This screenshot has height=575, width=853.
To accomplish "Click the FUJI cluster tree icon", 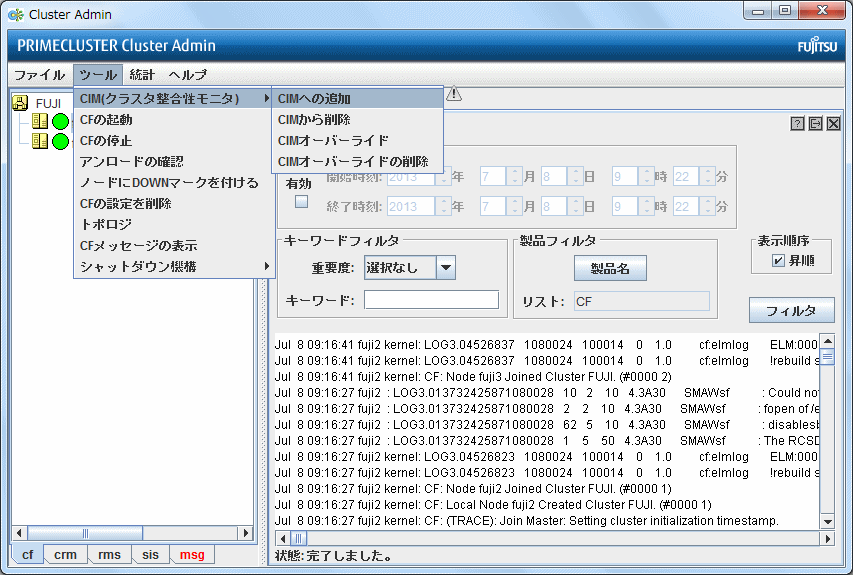I will tap(20, 102).
